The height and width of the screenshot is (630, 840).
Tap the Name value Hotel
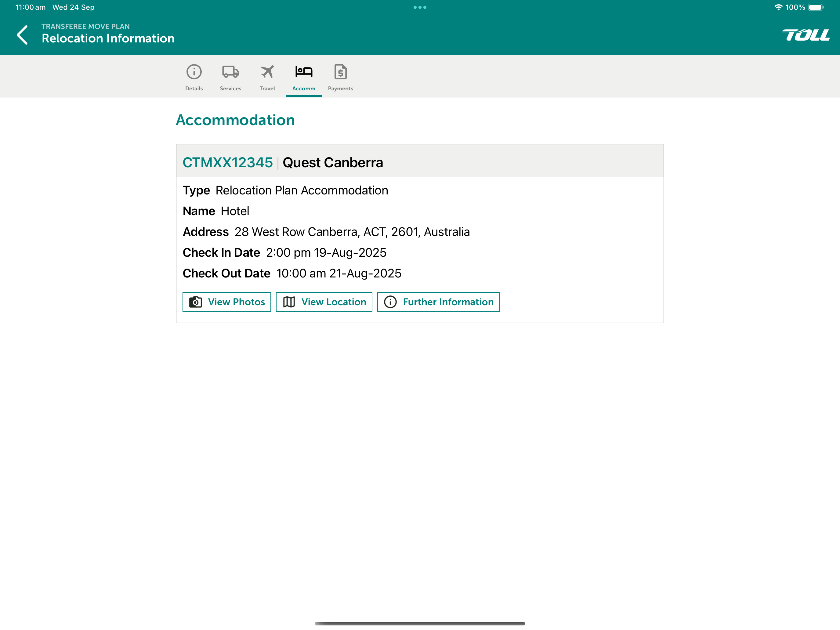pos(235,211)
